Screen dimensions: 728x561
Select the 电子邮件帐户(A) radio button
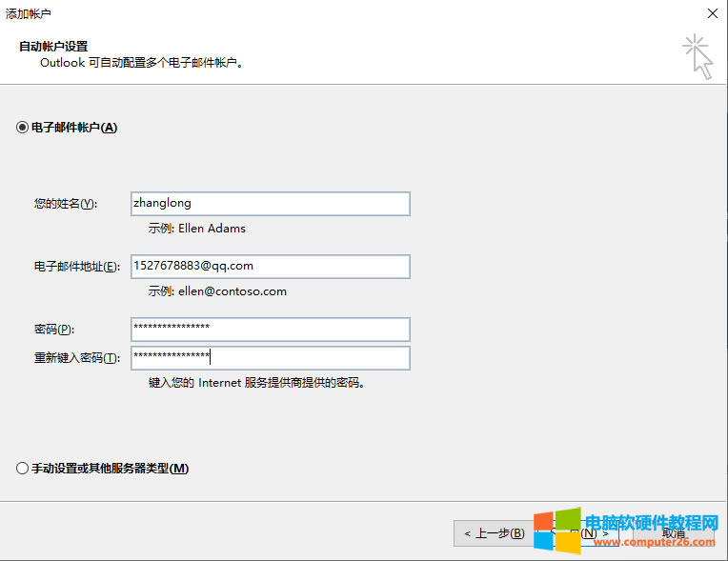point(23,128)
